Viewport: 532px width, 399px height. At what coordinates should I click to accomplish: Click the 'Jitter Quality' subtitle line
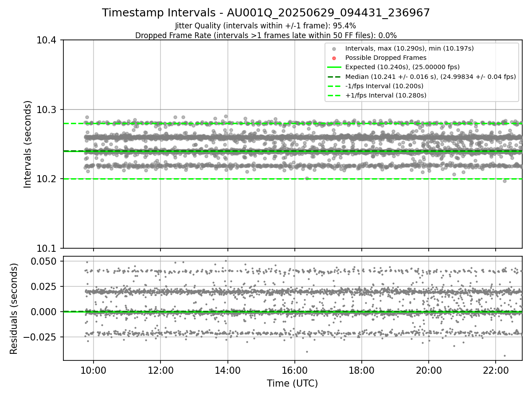pyautogui.click(x=266, y=26)
